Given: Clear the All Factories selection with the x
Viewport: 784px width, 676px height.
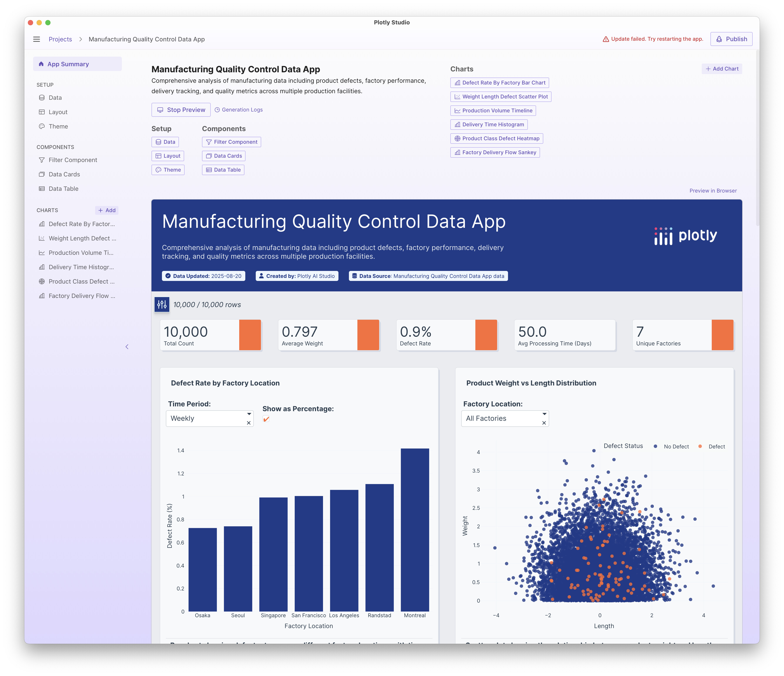Looking at the screenshot, I should (544, 423).
